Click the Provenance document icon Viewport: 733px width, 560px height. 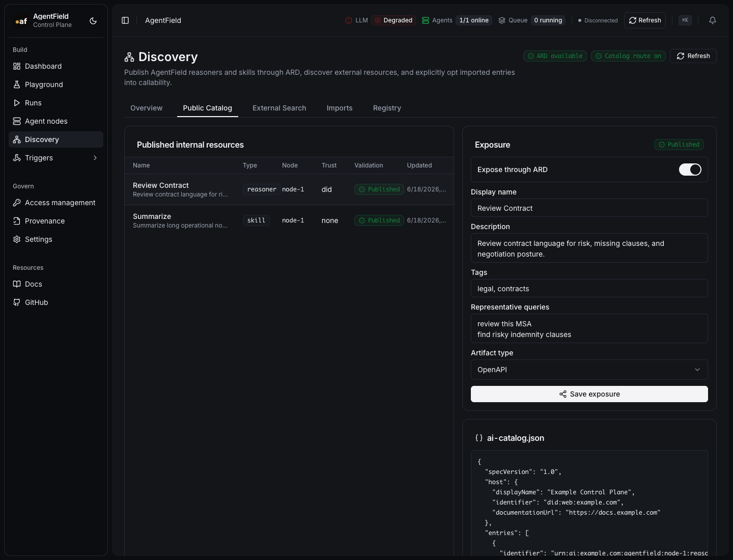pyautogui.click(x=17, y=221)
